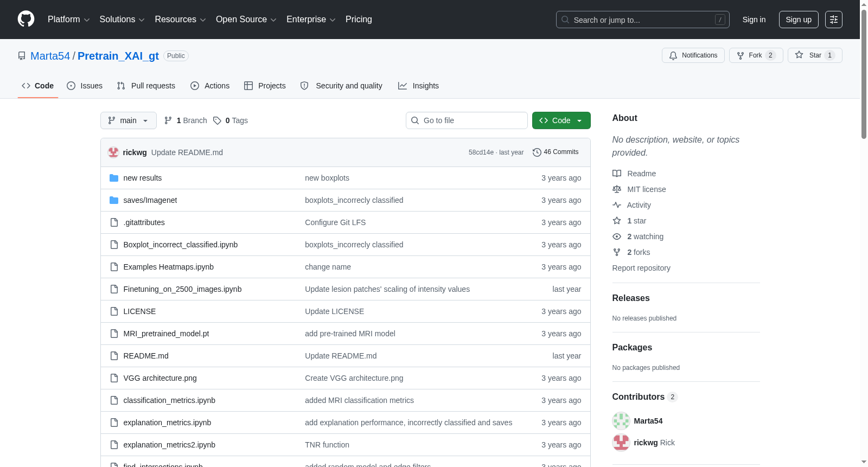Click the Fork icon
Screen dimensions: 868x467
point(741,55)
